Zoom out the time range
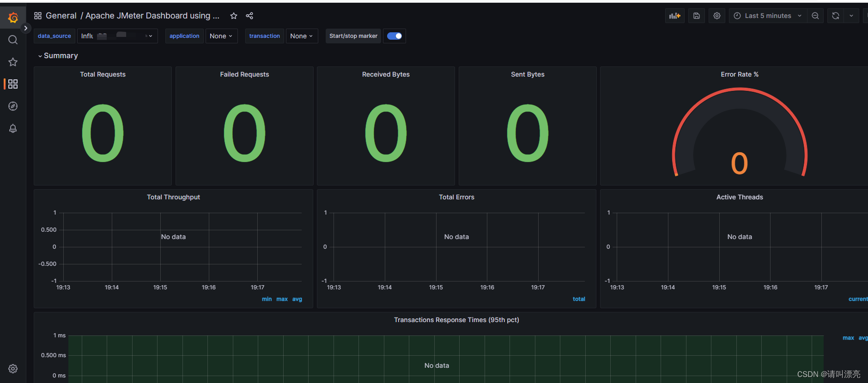 [x=815, y=16]
